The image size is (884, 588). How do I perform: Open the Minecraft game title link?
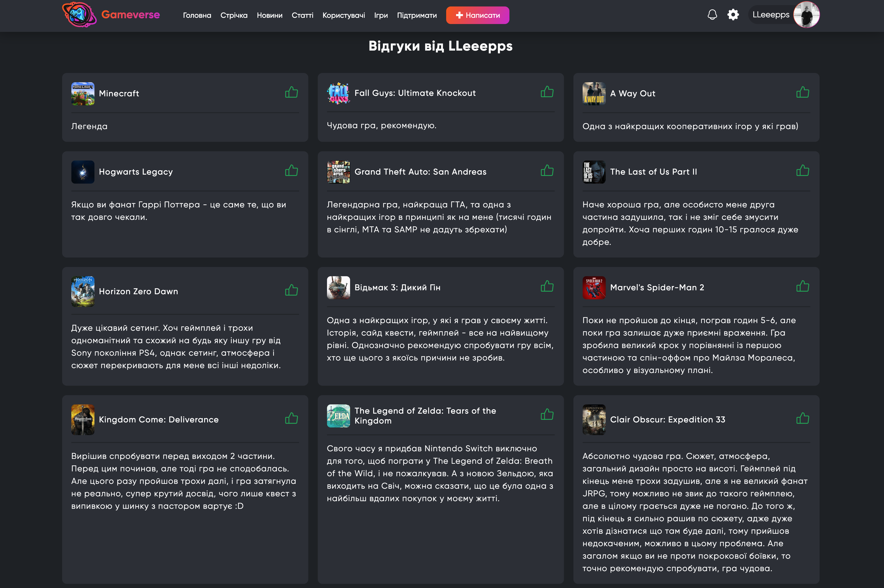(119, 93)
